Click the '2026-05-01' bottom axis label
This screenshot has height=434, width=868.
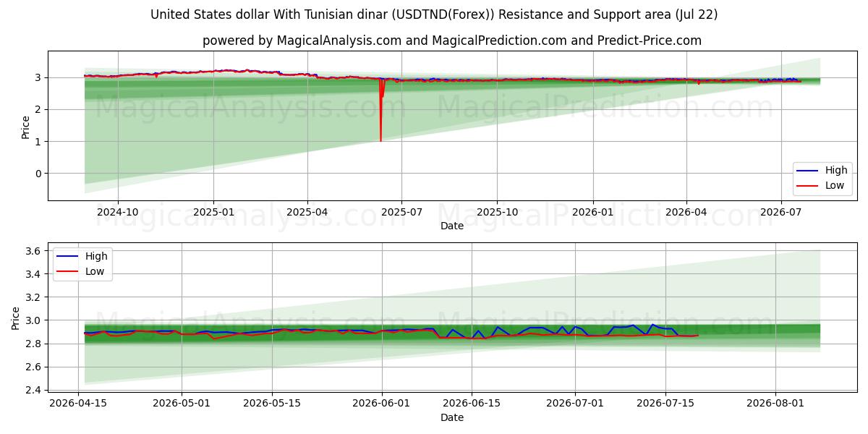tap(182, 404)
